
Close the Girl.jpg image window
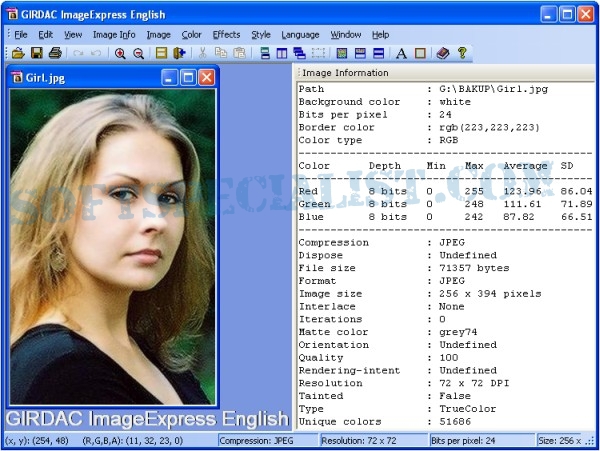[206, 77]
